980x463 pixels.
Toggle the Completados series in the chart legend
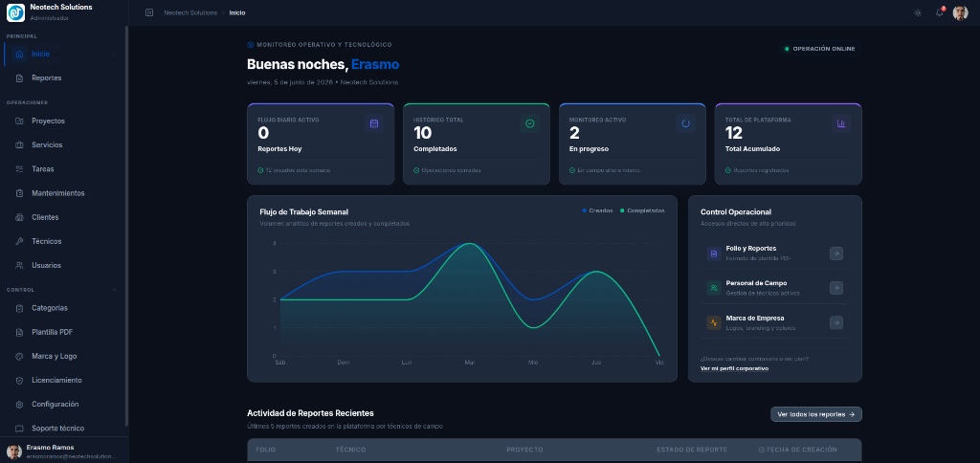point(642,210)
